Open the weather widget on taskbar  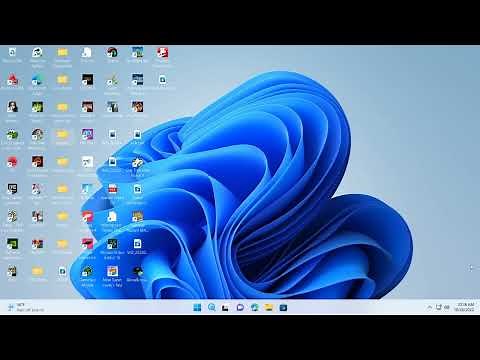point(26,307)
